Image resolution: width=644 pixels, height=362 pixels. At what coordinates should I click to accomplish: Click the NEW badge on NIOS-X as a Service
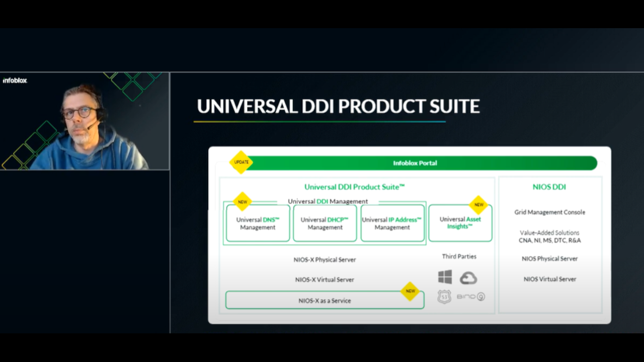411,291
